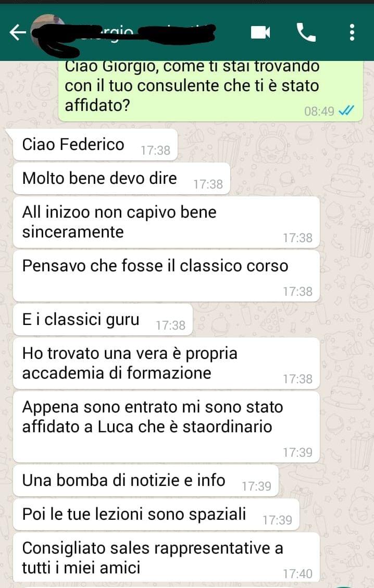The image size is (374, 588).
Task: Tap the 08:49 timestamp on sent message
Action: (319, 111)
